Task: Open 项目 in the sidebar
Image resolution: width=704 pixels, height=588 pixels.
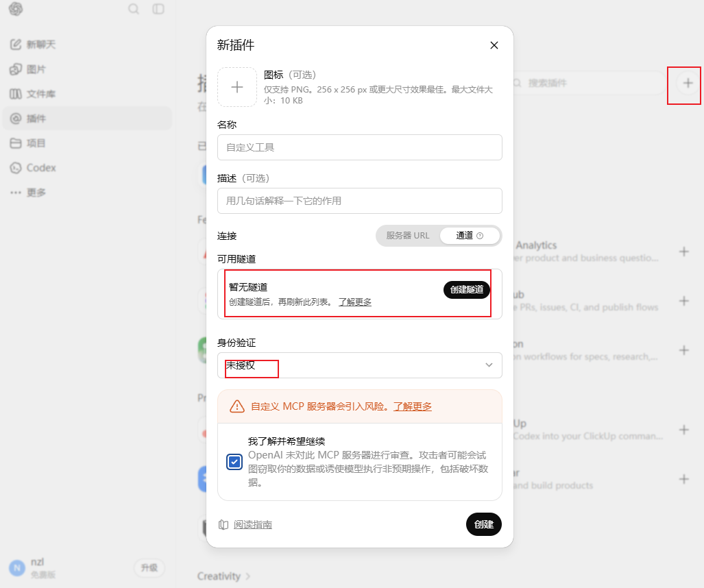Action: click(87, 143)
